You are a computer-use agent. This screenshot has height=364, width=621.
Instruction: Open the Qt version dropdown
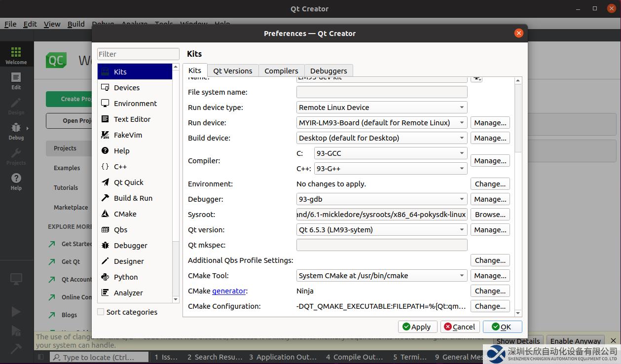point(382,230)
